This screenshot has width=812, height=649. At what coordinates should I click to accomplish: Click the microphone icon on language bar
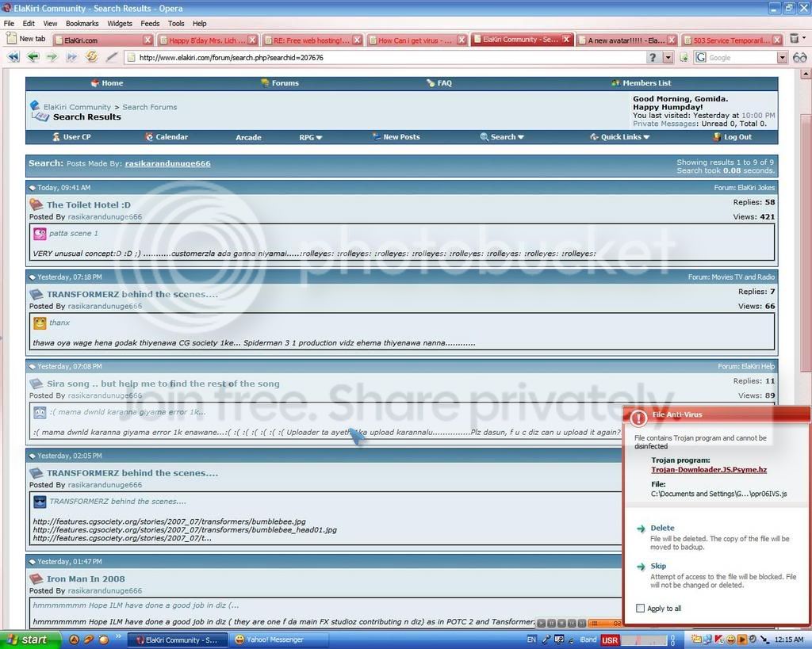click(546, 639)
